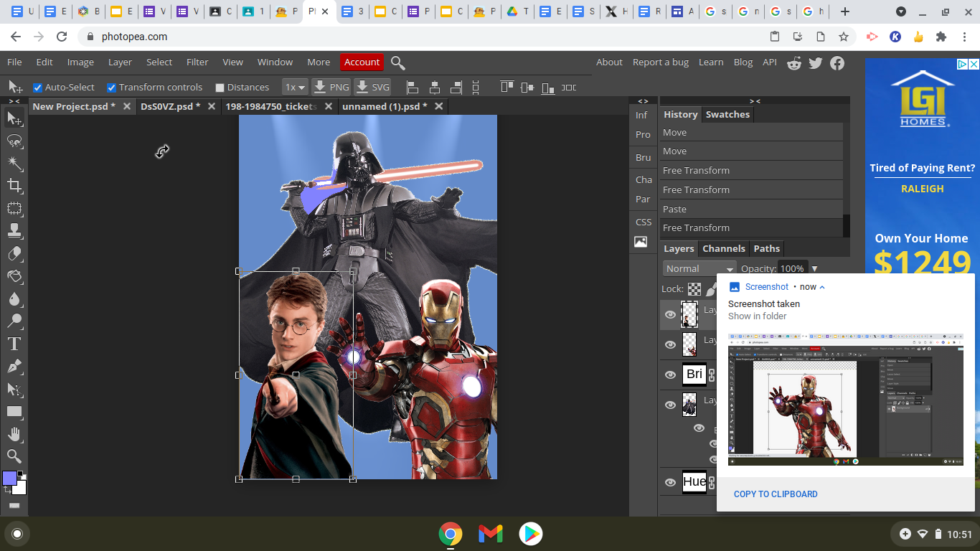Open the 1x scale dropdown
The image size is (980, 551).
295,88
